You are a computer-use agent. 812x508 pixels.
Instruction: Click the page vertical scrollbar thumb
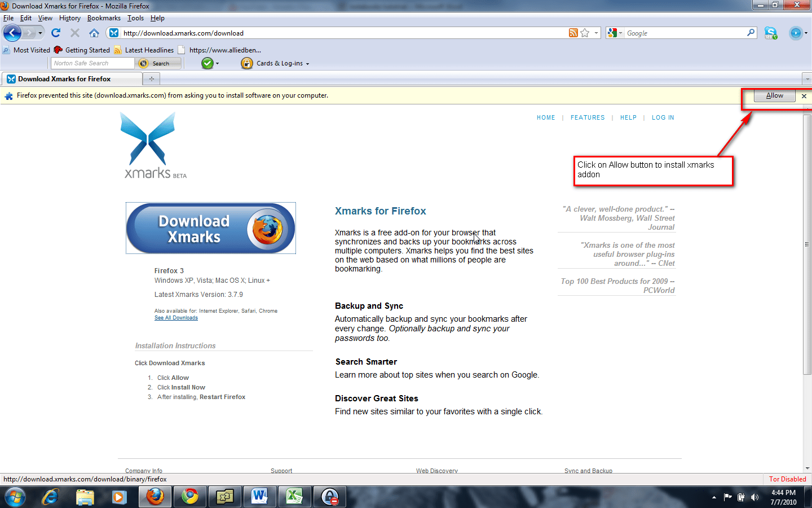tap(807, 244)
